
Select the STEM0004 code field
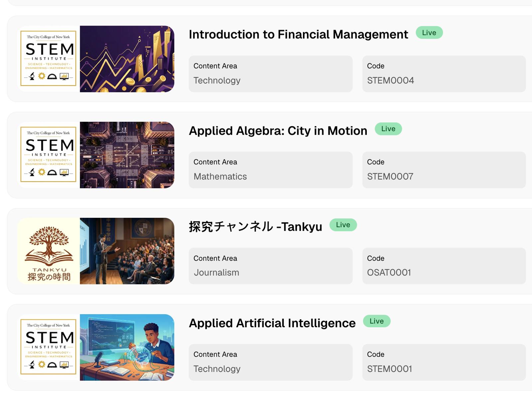(444, 74)
